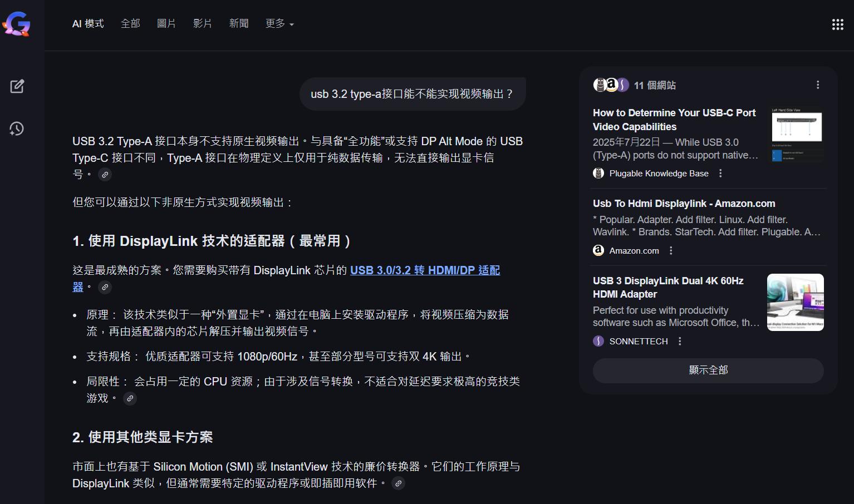This screenshot has width=854, height=504.
Task: Open options for the SONNETTECH result
Action: [680, 342]
